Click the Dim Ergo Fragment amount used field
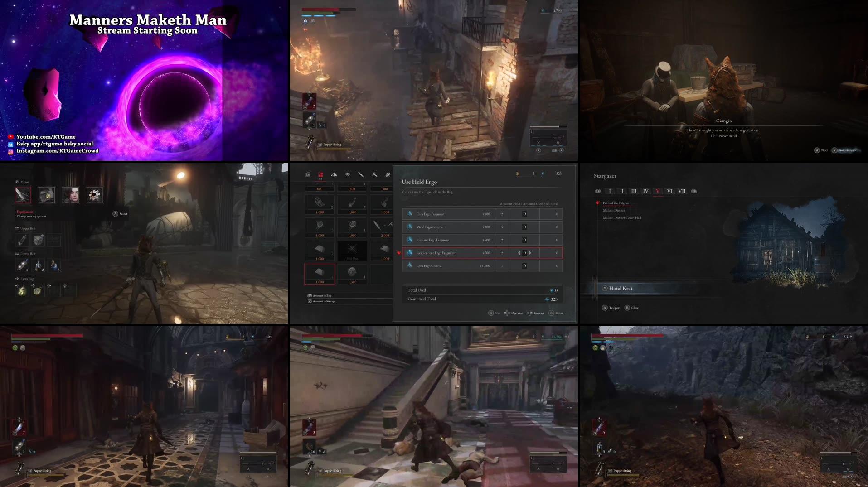Image resolution: width=868 pixels, height=487 pixels. click(524, 214)
